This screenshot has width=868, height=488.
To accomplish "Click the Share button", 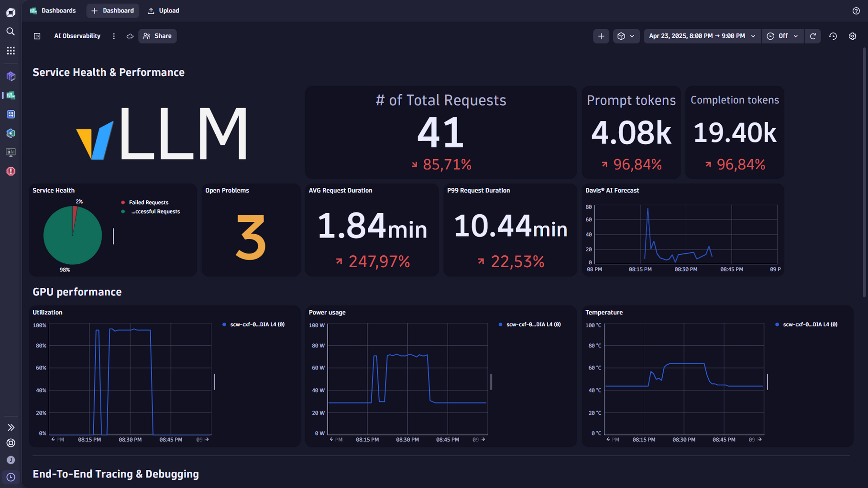I will click(157, 36).
